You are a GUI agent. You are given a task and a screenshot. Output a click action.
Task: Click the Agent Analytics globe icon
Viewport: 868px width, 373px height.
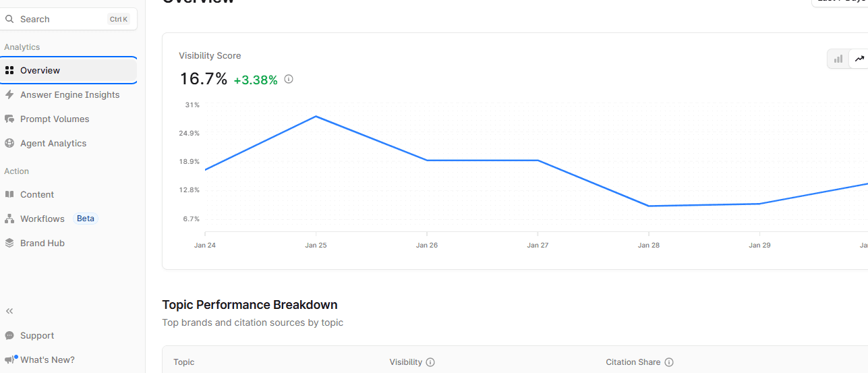(9, 143)
